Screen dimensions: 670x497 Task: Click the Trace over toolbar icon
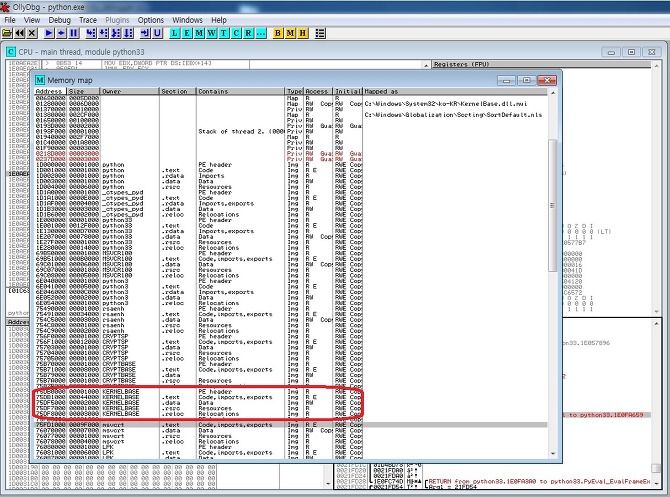pos(128,33)
